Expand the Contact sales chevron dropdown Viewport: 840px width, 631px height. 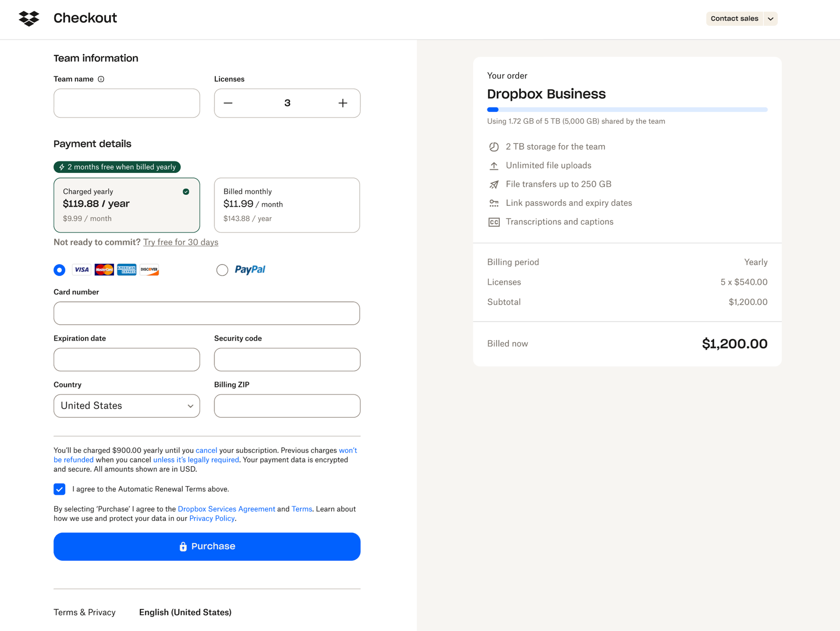770,19
